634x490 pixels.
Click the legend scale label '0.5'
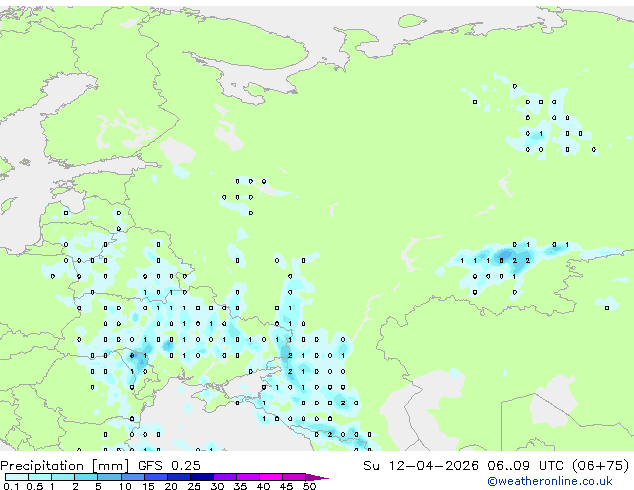35,486
